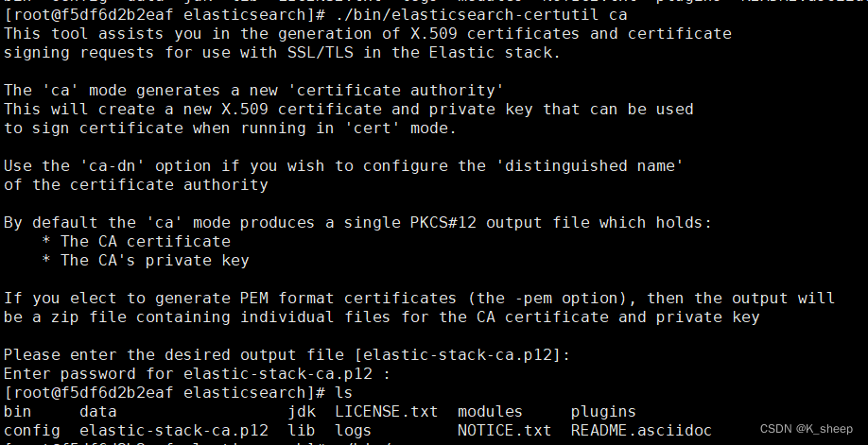Click 'config' directory in the listing
The height and width of the screenshot is (445, 868).
coord(32,431)
